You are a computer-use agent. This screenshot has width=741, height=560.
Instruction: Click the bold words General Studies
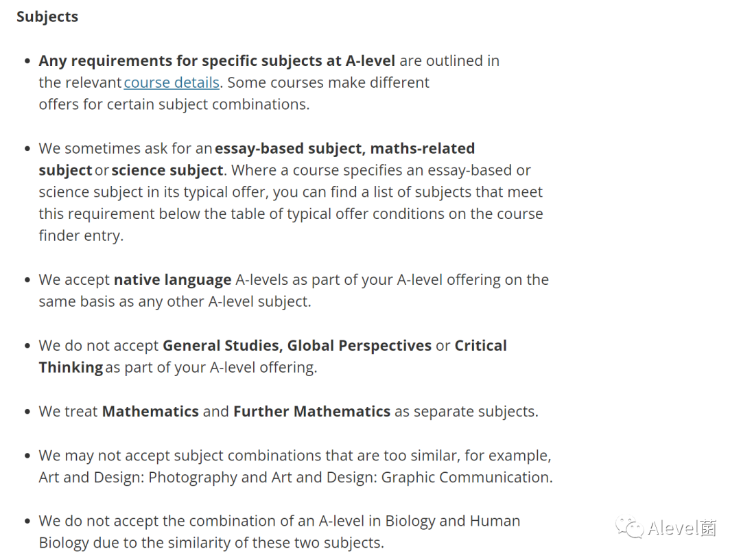coord(222,345)
